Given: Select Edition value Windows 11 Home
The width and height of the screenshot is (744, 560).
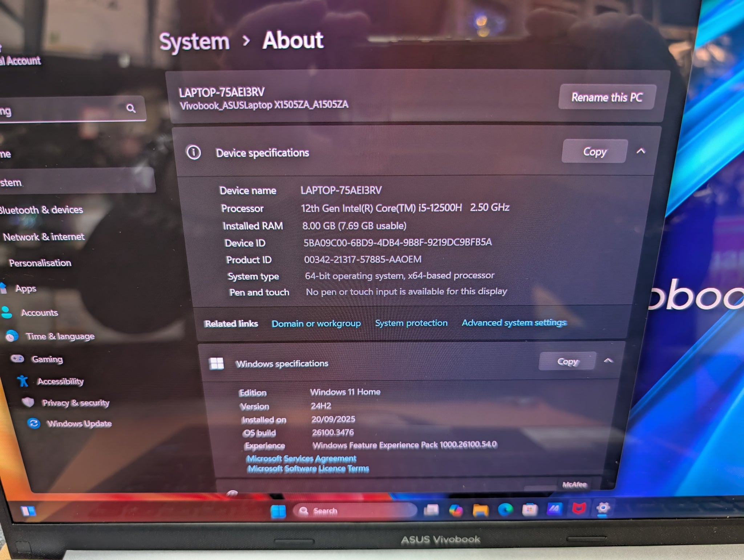Looking at the screenshot, I should [x=345, y=392].
